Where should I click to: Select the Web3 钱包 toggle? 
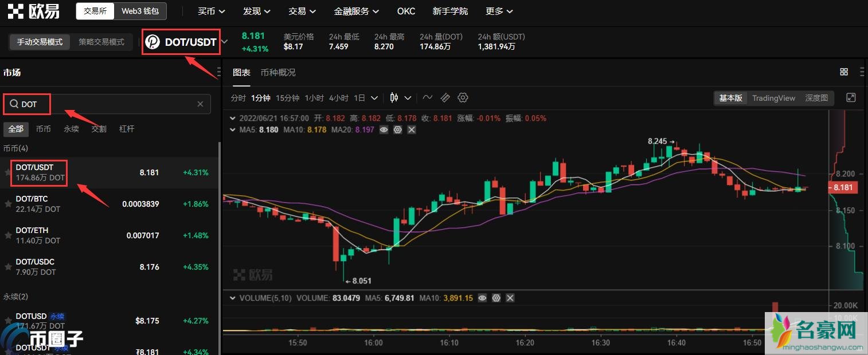140,11
